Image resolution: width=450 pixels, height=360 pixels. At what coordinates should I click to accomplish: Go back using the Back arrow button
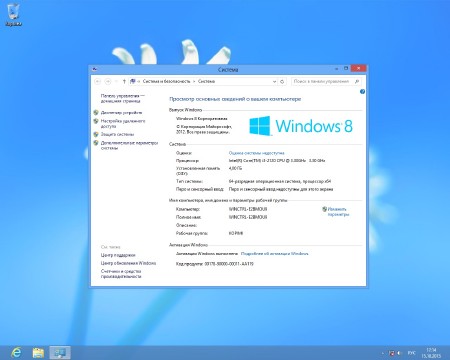98,81
